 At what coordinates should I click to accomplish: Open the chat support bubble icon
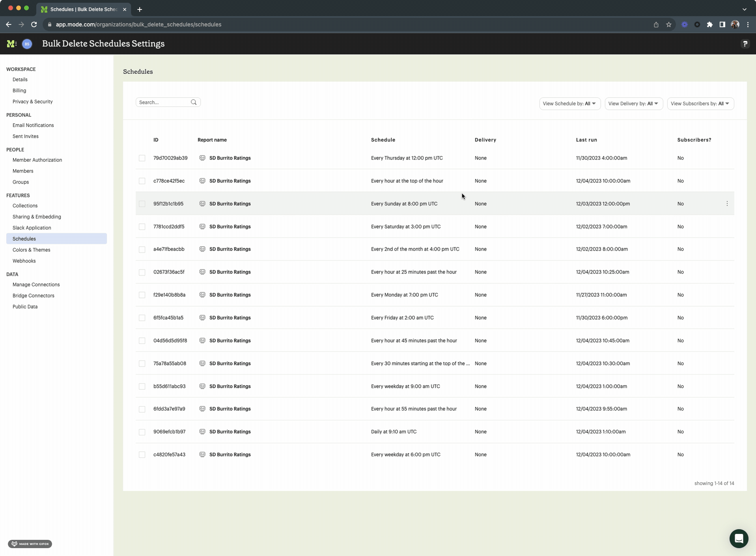(739, 538)
